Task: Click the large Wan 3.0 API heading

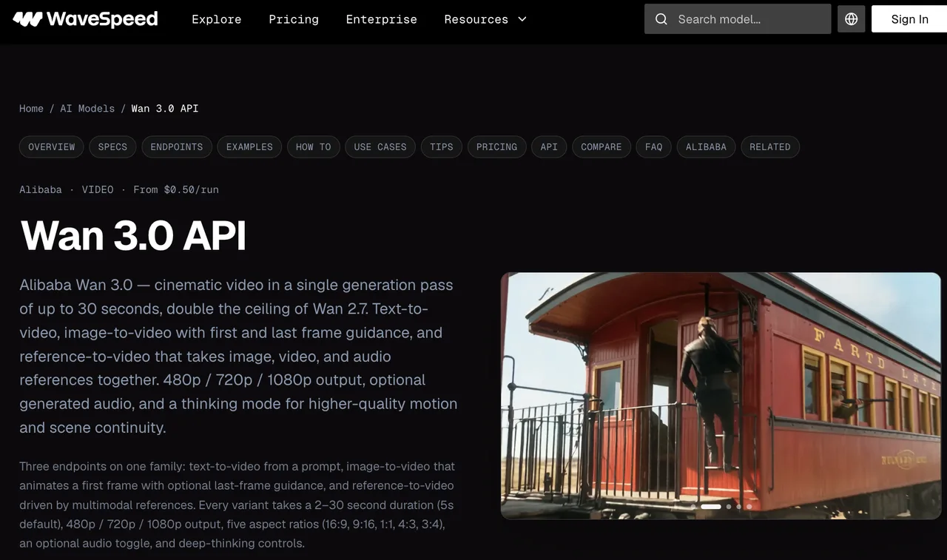Action: pyautogui.click(x=133, y=236)
